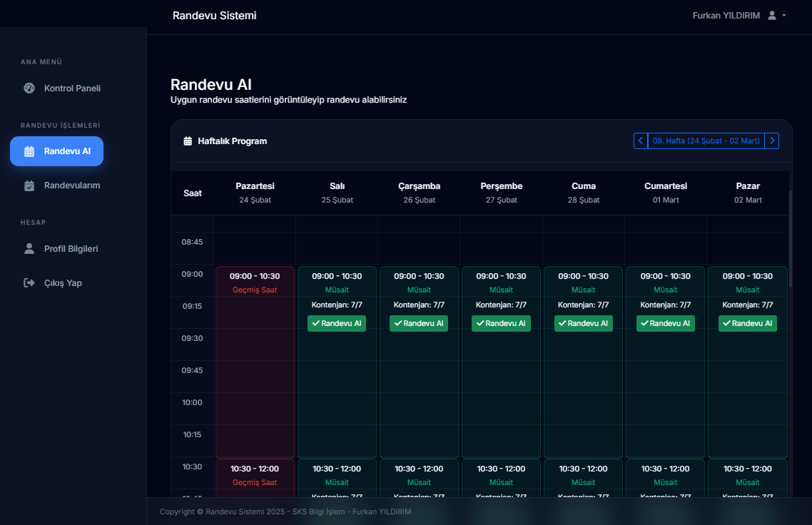Screen dimensions: 812x525
Task: Go to next week with right chevron
Action: pyautogui.click(x=771, y=141)
